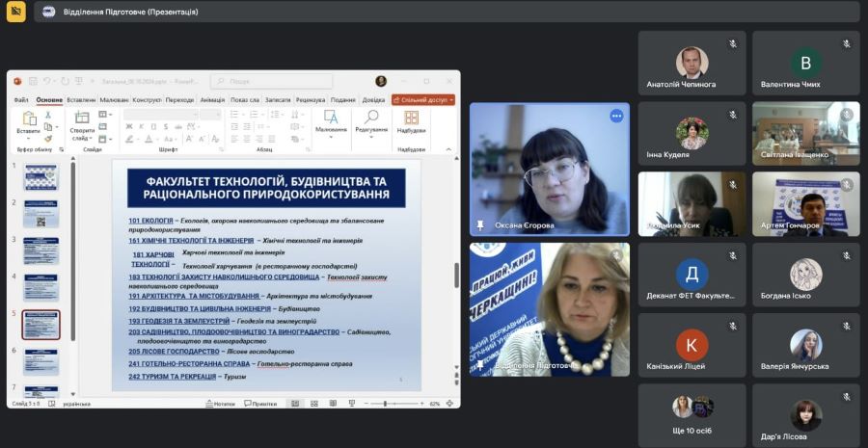
Task: Open the PowerPoint account avatar
Action: coord(381,81)
